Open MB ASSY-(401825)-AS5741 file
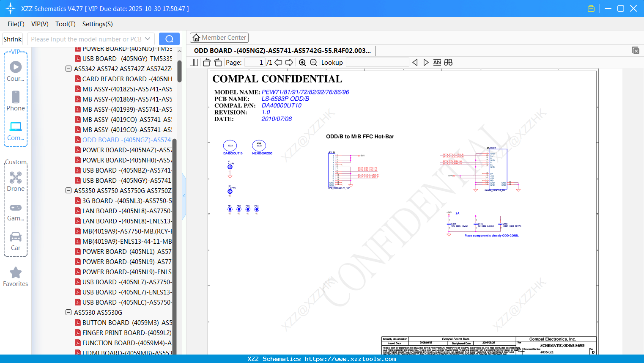This screenshot has width=644, height=363. coord(123,89)
